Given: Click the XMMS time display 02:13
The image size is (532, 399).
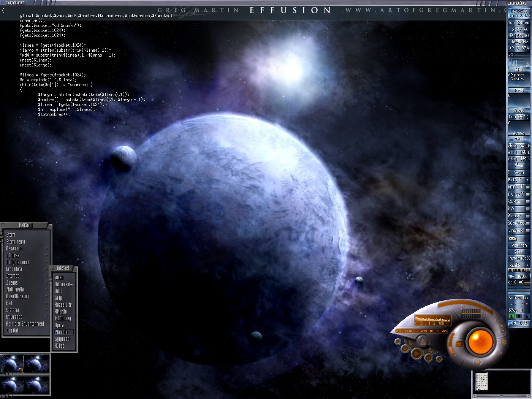Looking at the screenshot, I should pyautogui.click(x=426, y=323).
